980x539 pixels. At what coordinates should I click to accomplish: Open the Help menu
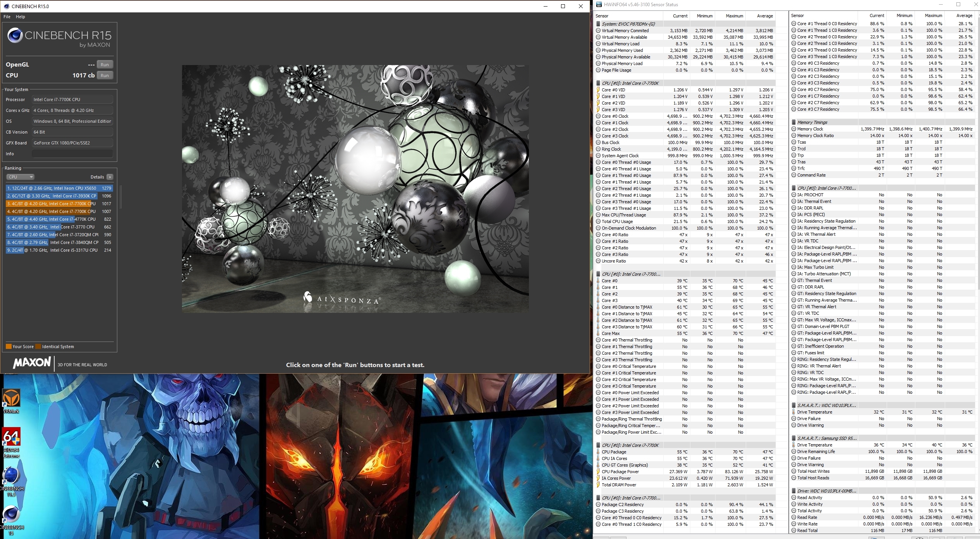point(21,17)
